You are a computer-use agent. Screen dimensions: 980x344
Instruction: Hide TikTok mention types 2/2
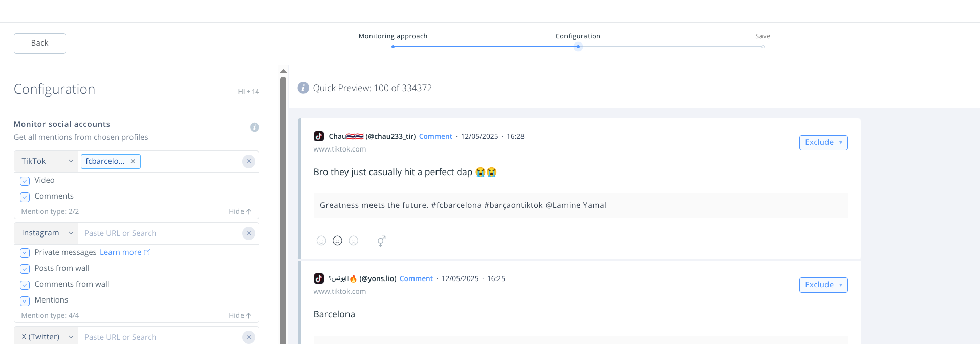click(x=240, y=211)
